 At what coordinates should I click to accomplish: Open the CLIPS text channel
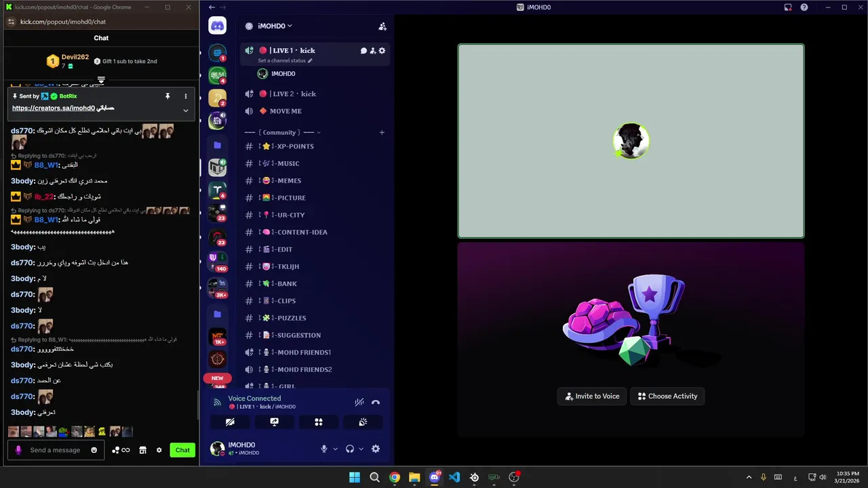pyautogui.click(x=315, y=301)
